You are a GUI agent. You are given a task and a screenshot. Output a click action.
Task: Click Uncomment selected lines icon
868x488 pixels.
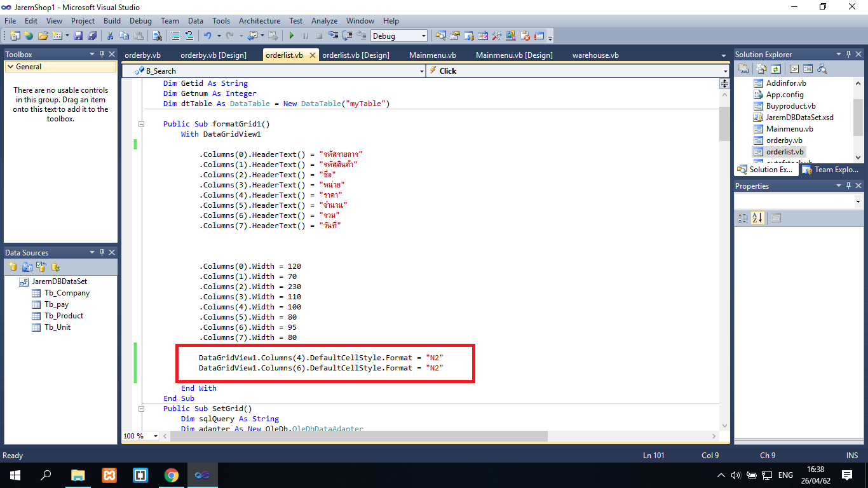pyautogui.click(x=189, y=36)
